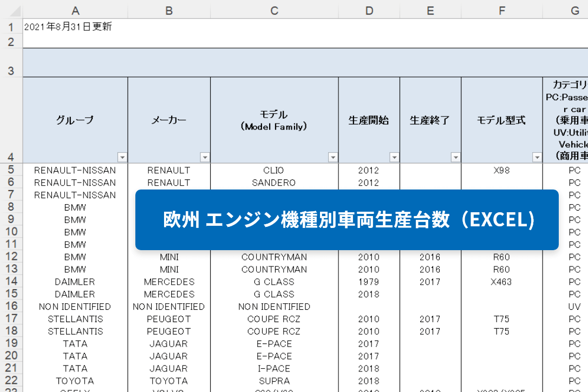
Task: Select column F header
Action: pos(502,11)
